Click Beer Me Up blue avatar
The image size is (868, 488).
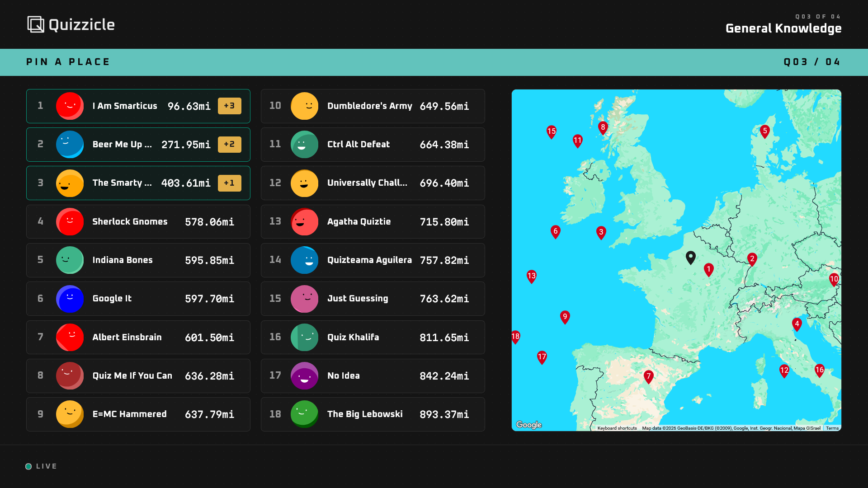[x=70, y=145]
